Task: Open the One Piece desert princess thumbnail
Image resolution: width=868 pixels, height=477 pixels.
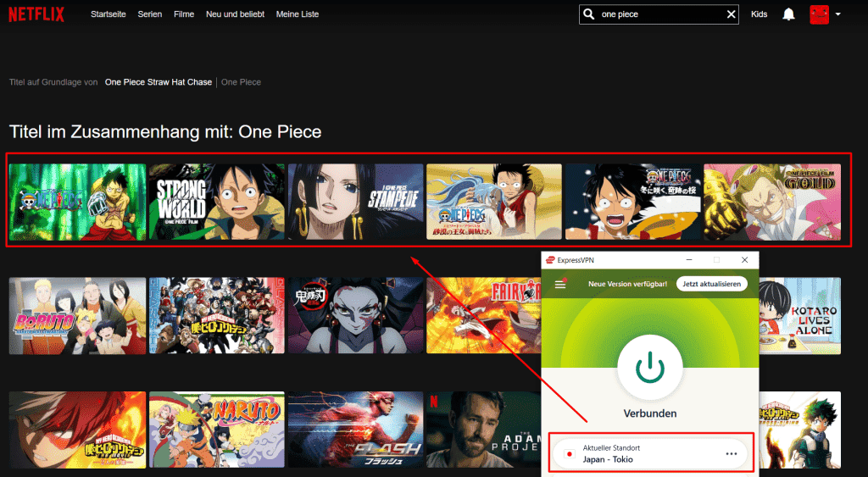Action: coord(494,202)
